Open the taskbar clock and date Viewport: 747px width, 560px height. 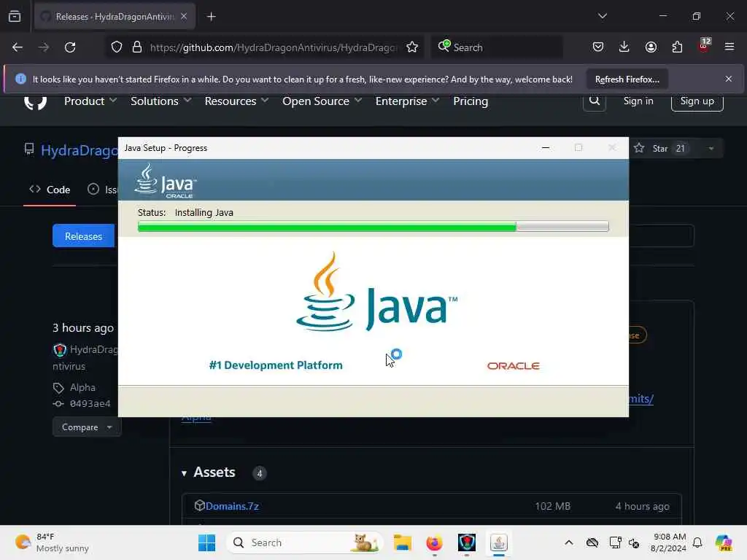[x=668, y=542]
